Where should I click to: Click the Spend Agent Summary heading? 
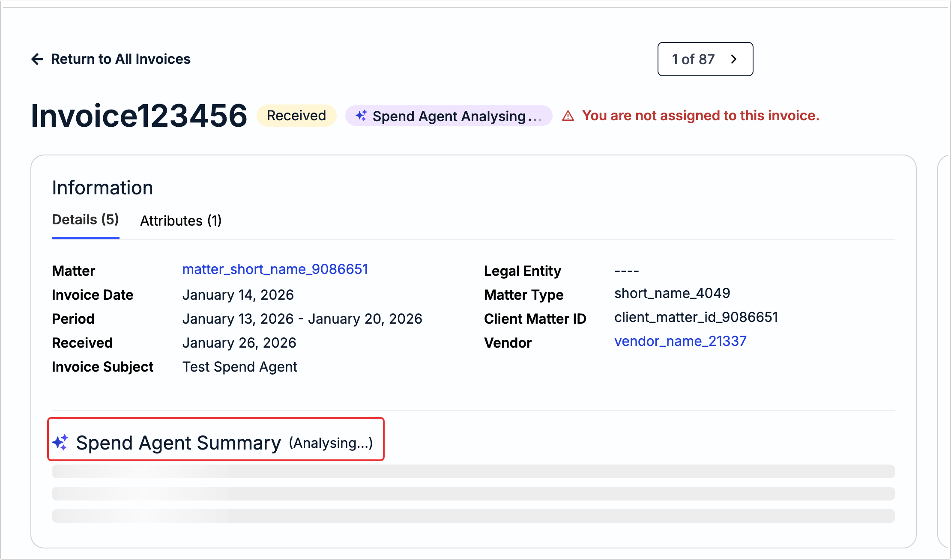point(179,443)
